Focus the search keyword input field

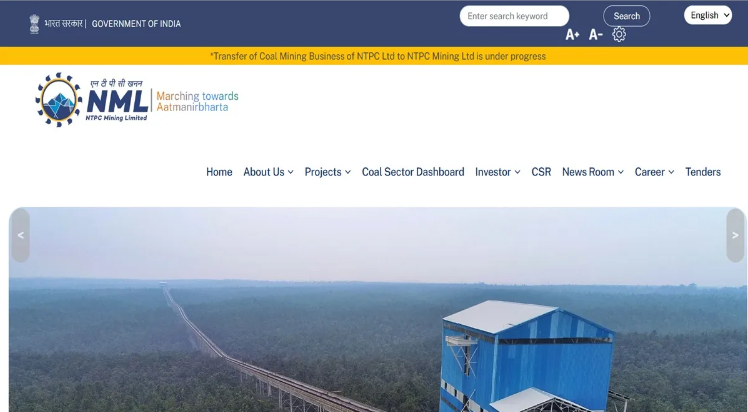pos(514,16)
